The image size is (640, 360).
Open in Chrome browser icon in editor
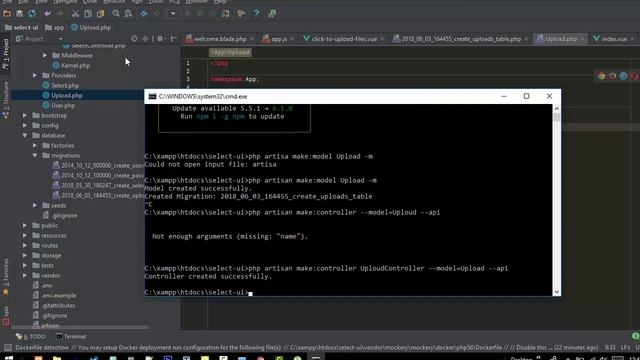[601, 76]
